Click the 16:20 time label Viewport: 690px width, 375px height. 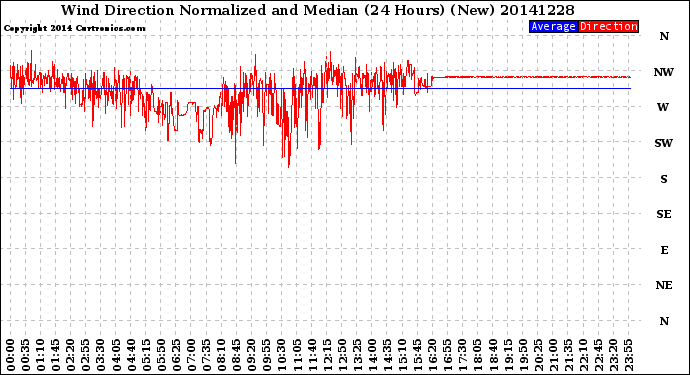(x=433, y=355)
